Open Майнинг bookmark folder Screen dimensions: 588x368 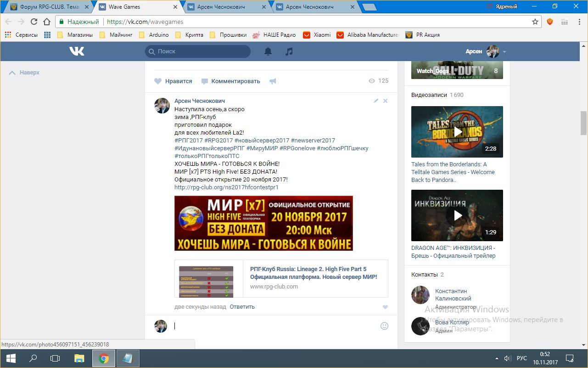point(116,35)
